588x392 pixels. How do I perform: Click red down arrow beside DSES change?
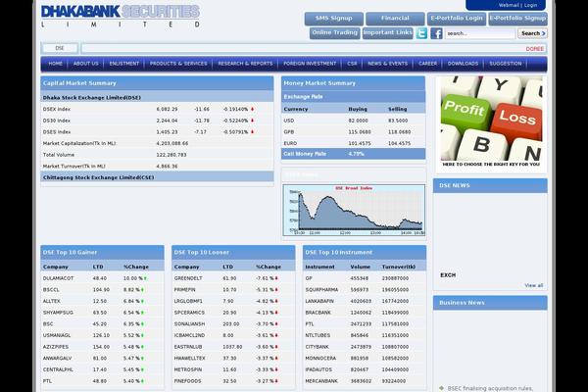click(x=253, y=132)
